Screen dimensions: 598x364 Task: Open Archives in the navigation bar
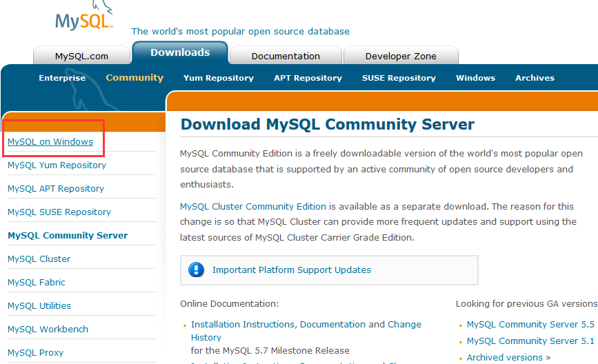tap(535, 78)
